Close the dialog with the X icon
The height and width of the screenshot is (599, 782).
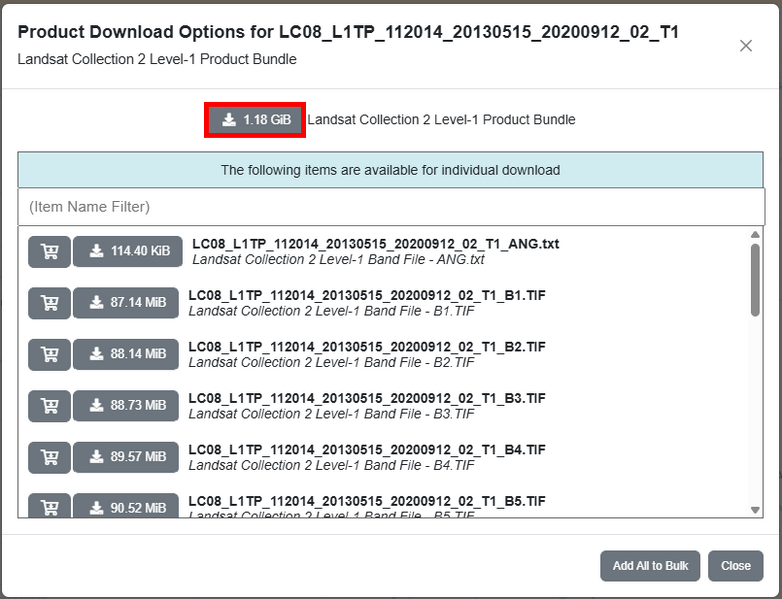746,46
